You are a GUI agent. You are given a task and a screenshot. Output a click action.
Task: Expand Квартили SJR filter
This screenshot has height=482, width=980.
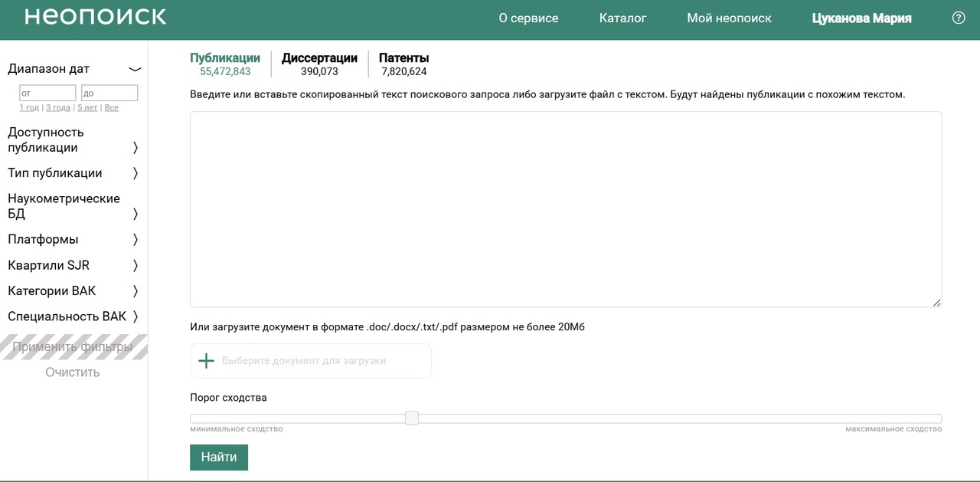pos(136,266)
